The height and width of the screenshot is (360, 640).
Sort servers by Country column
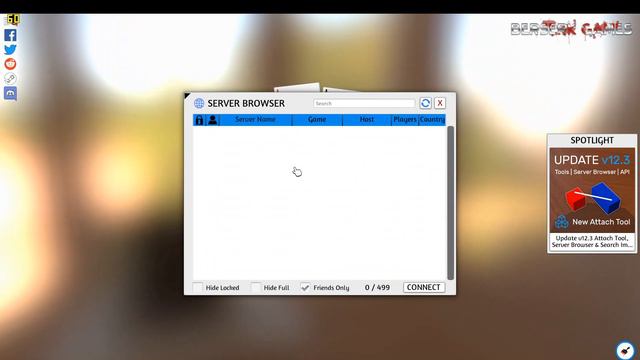[x=432, y=120]
